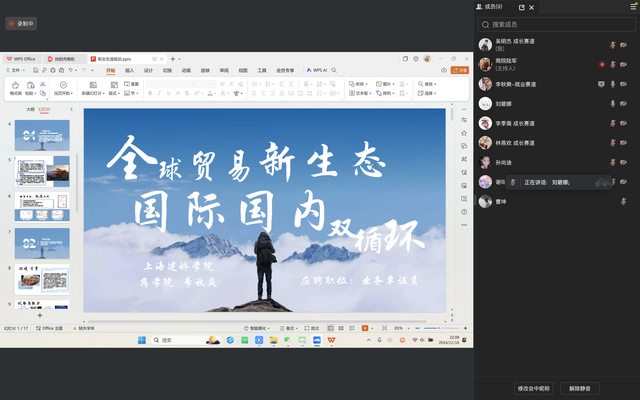
Task: Open the hamburger menu at top right
Action: pos(632,6)
